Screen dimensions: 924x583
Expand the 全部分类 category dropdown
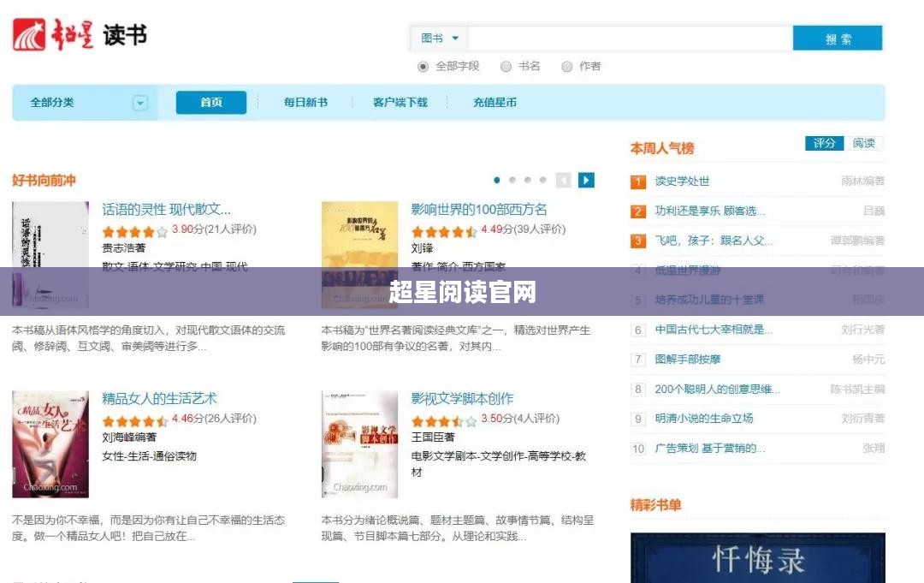(139, 104)
